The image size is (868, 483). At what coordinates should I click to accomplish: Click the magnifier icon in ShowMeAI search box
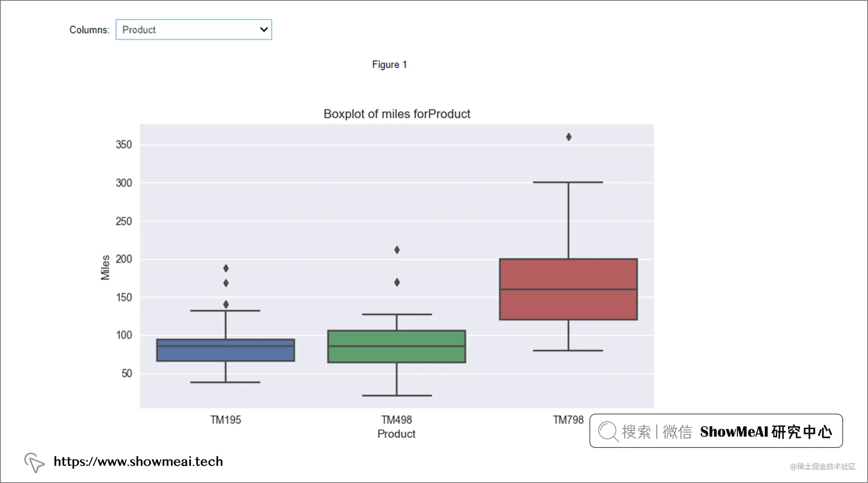coord(608,432)
